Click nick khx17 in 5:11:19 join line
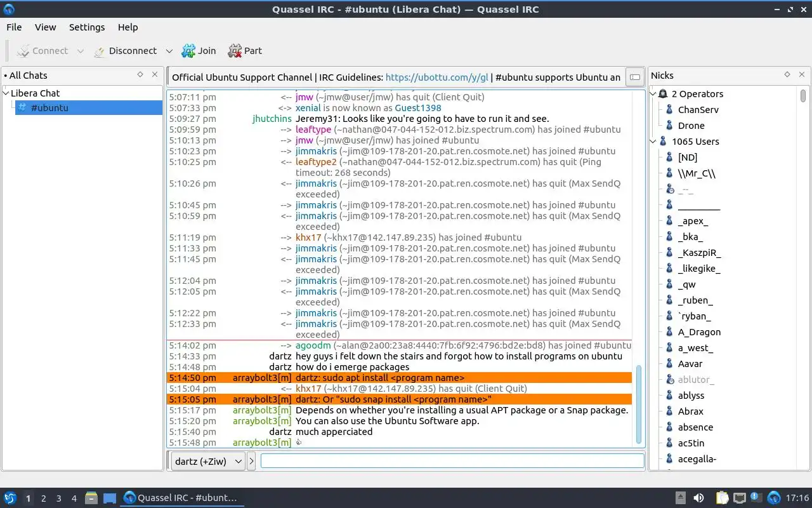Image resolution: width=812 pixels, height=508 pixels. (x=308, y=237)
